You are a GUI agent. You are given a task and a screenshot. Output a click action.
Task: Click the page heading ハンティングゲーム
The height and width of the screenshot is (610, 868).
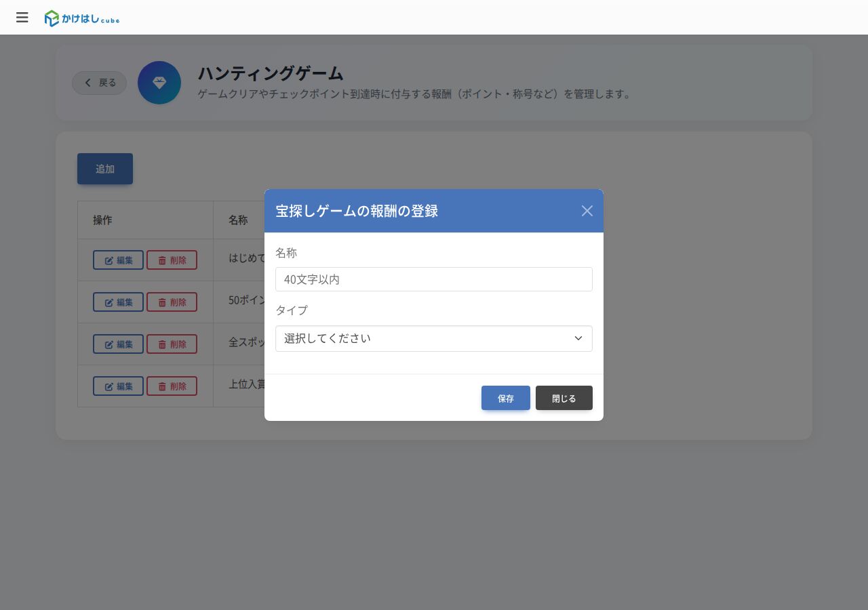(x=271, y=73)
